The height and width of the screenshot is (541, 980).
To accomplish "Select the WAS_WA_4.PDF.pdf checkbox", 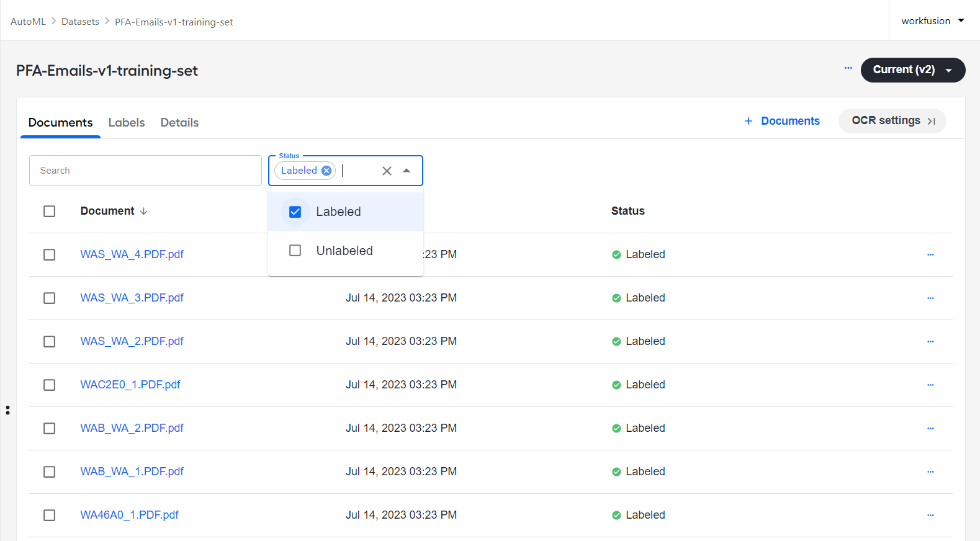I will pos(50,255).
